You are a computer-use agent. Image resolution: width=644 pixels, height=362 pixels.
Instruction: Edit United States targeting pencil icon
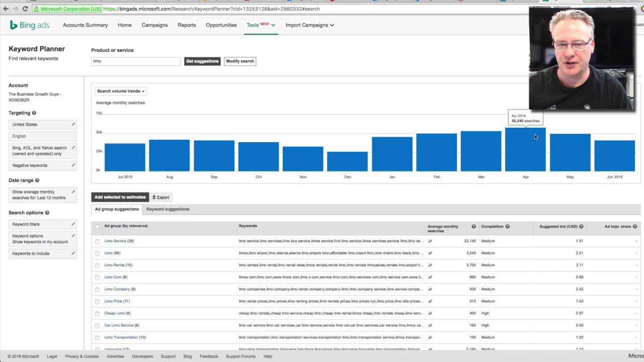point(73,124)
